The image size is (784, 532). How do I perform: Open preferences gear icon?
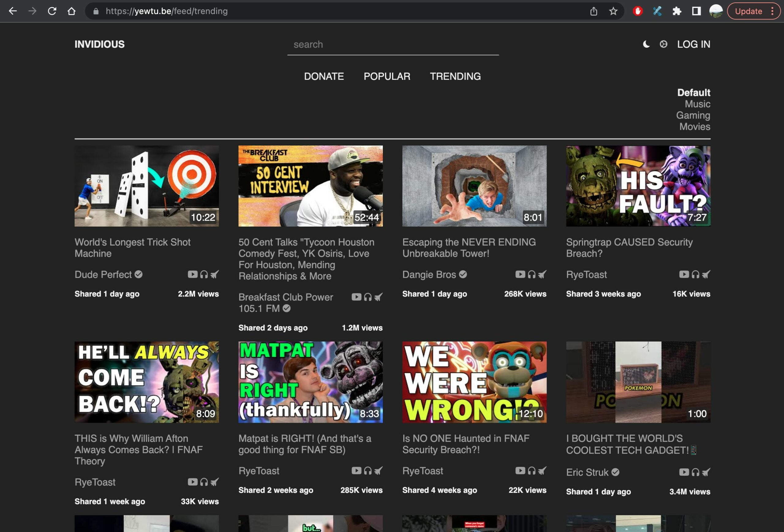(663, 44)
